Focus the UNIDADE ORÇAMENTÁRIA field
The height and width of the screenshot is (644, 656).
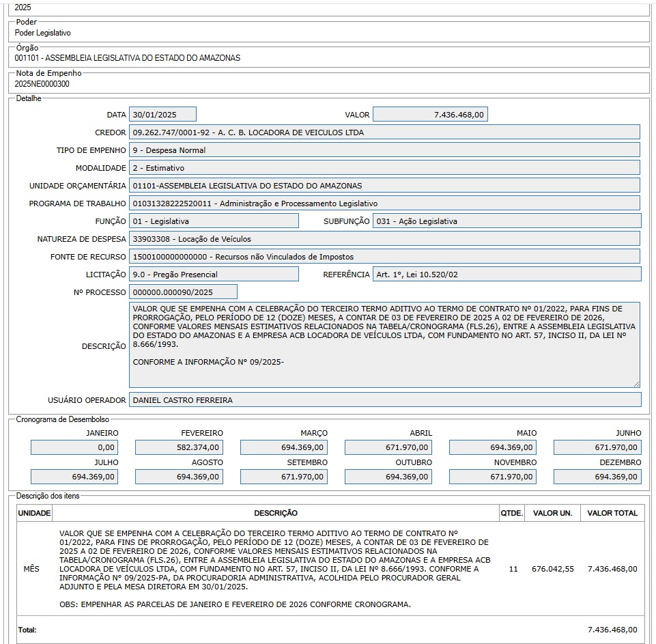384,186
